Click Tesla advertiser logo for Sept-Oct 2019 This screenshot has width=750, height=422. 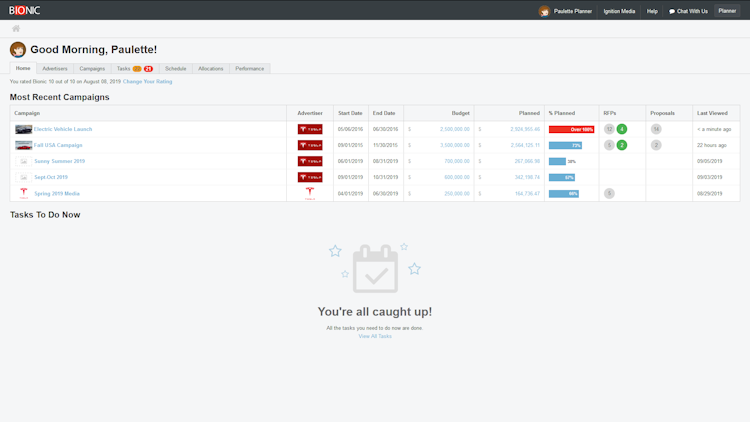(310, 177)
